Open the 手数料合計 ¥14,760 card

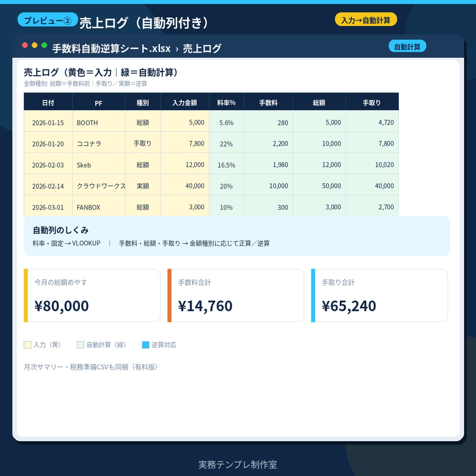pyautogui.click(x=236, y=295)
